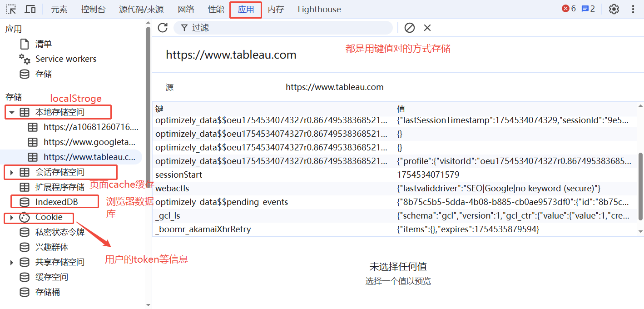Collapse the 本地存储空间 tree node

(12, 112)
